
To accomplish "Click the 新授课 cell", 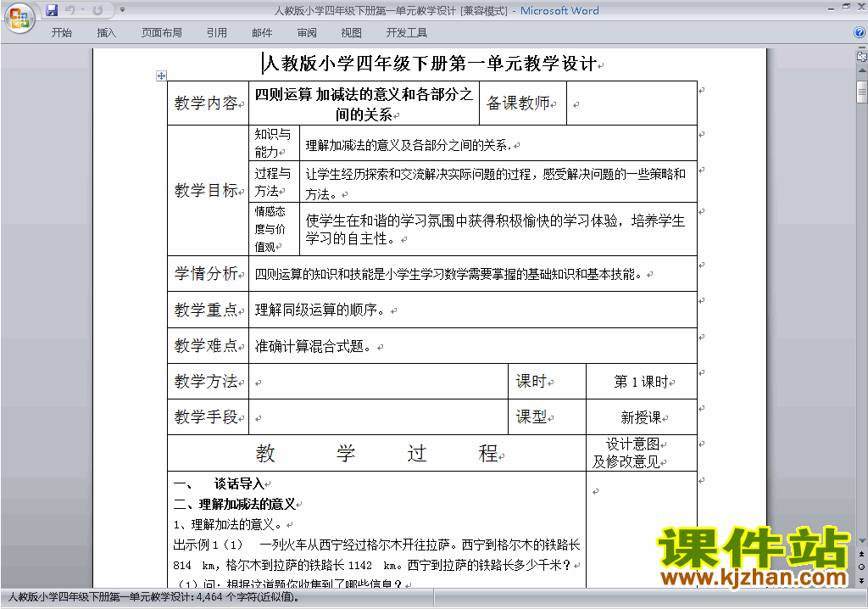I will tap(641, 416).
